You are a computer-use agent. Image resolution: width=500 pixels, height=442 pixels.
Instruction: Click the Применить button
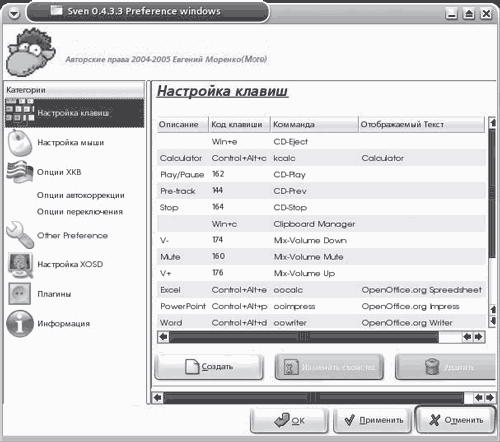373,420
